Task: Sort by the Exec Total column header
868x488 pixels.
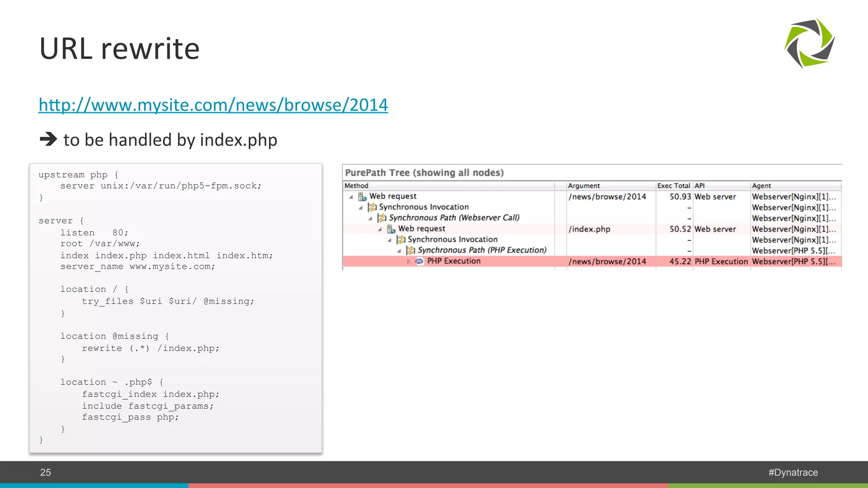Action: click(x=674, y=186)
